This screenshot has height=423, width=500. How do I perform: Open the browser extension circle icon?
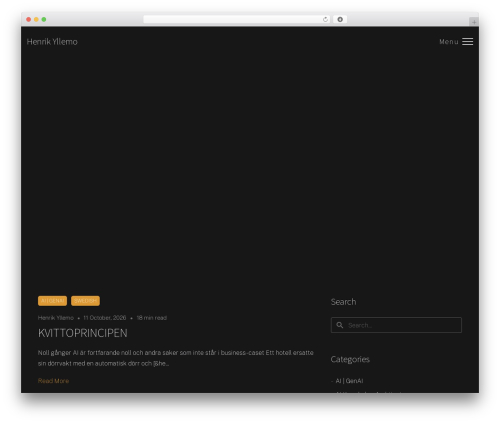tap(340, 19)
